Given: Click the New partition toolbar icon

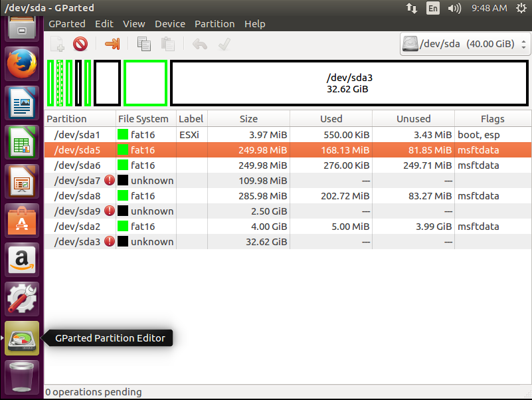Looking at the screenshot, I should tap(58, 45).
